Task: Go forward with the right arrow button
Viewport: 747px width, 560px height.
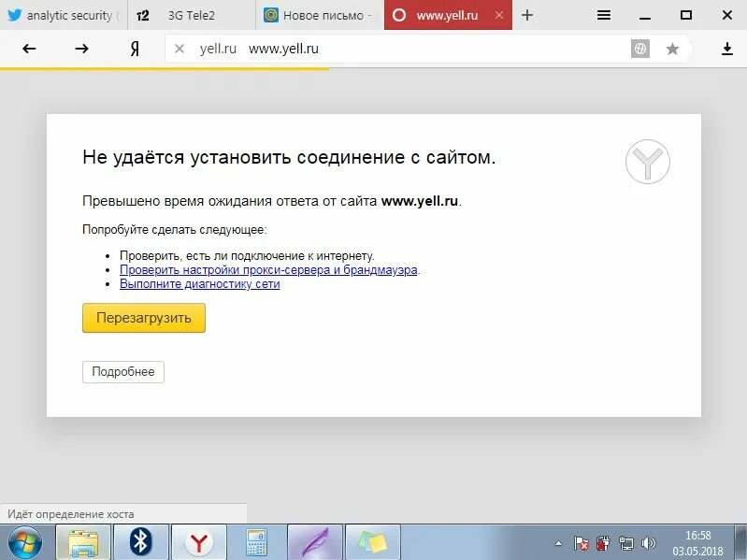Action: [81, 49]
